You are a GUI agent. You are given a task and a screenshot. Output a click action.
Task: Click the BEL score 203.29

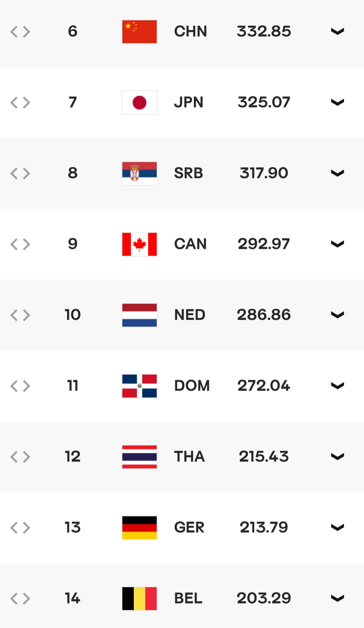[x=264, y=598]
